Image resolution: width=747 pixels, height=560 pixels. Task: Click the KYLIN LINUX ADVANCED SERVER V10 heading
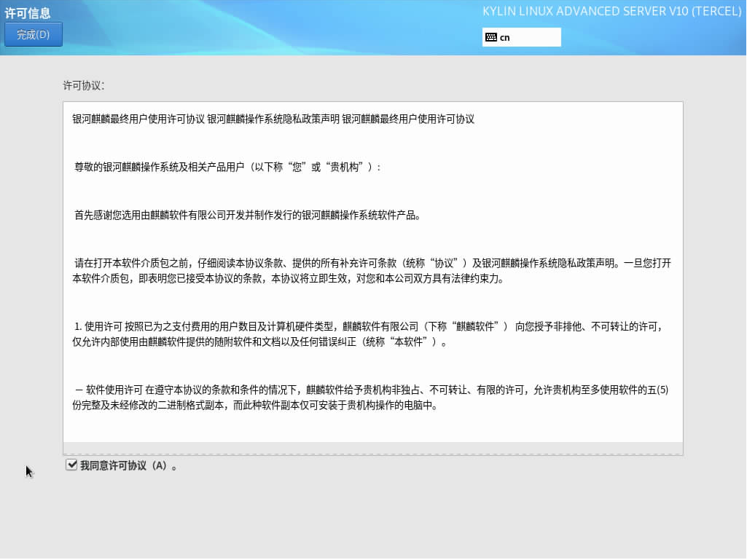(612, 12)
